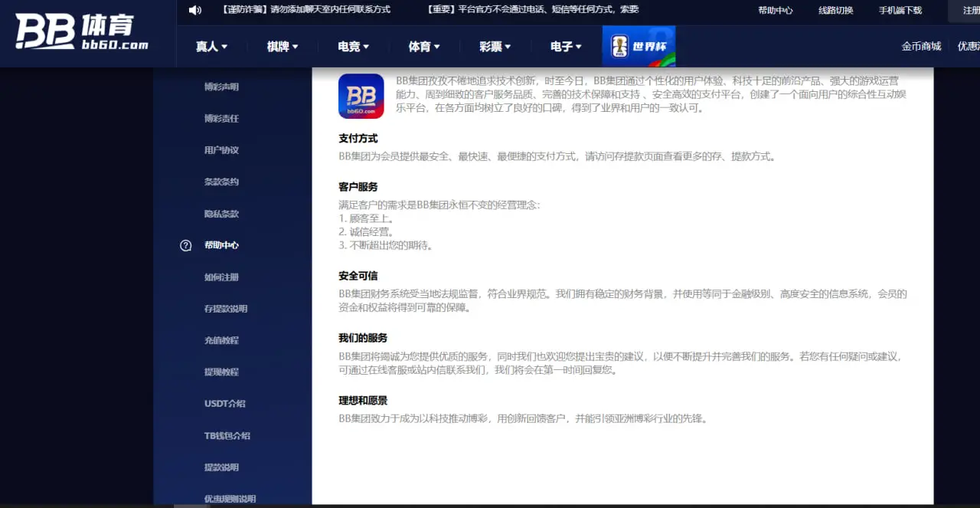Expand the 真人 dropdown menu
This screenshot has height=508, width=980.
tap(211, 47)
